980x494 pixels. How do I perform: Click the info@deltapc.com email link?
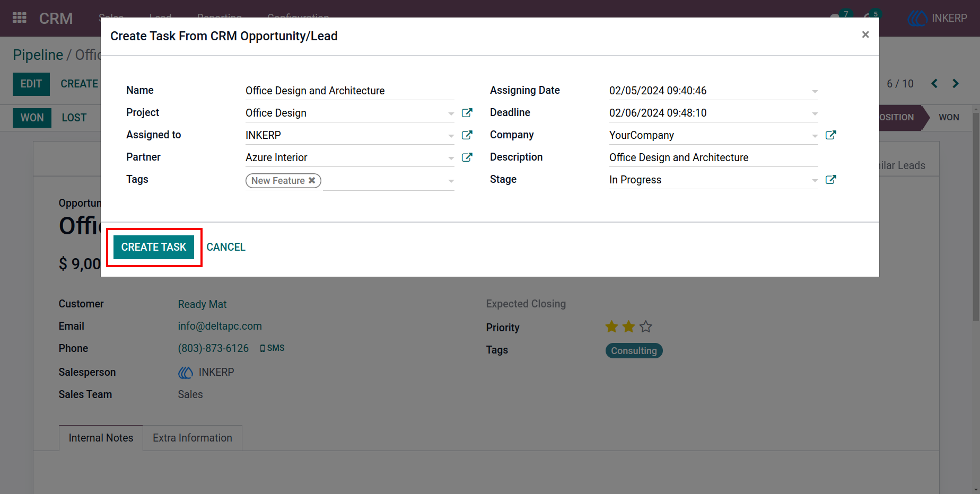(x=220, y=326)
